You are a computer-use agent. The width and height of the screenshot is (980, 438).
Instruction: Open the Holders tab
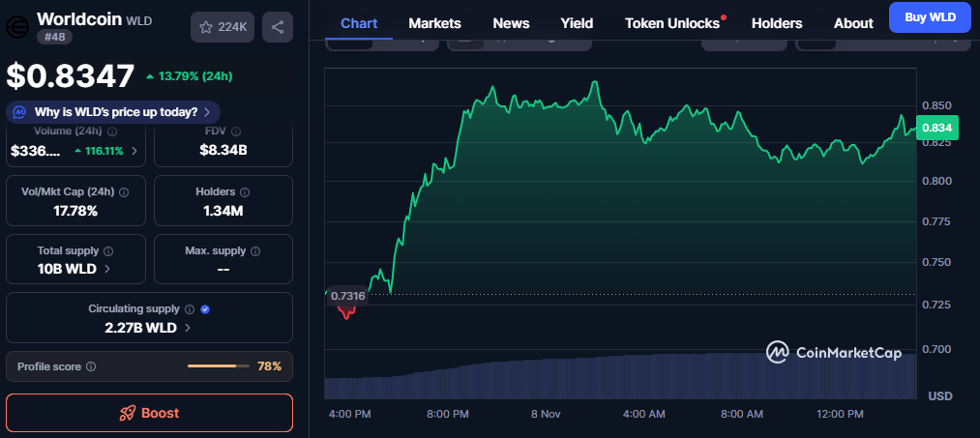click(x=776, y=23)
